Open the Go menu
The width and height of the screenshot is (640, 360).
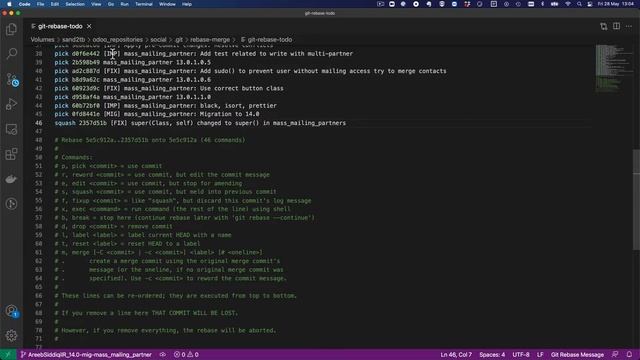pos(111,4)
